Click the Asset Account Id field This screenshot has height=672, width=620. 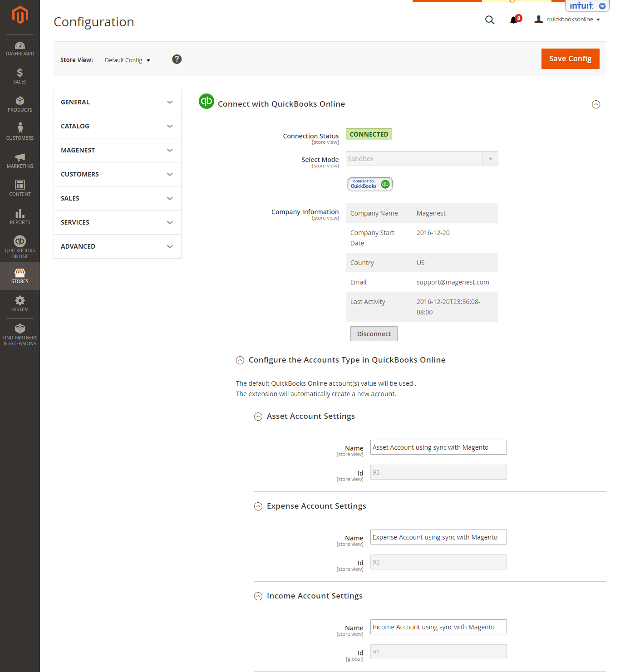[x=438, y=472]
